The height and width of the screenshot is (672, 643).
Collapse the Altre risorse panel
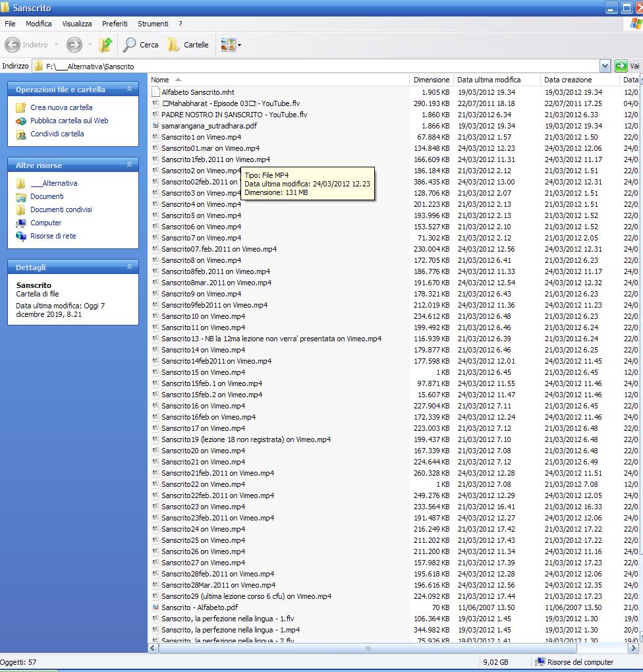click(x=129, y=165)
